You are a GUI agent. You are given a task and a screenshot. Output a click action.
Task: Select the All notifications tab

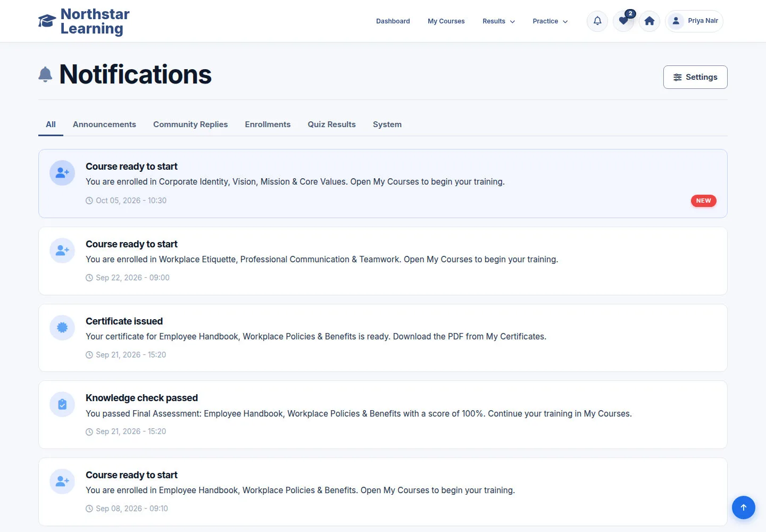click(x=51, y=124)
